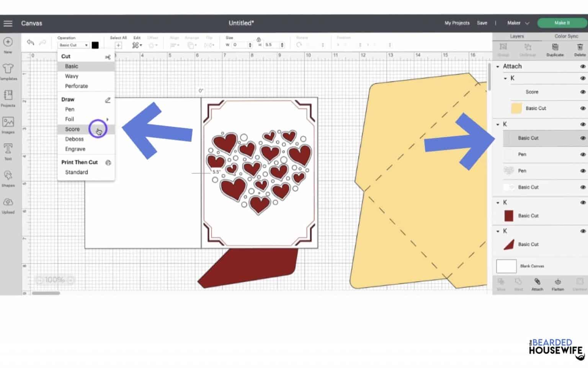Click the Duplicate layer icon
Viewport: 588px width, 374px height.
554,50
